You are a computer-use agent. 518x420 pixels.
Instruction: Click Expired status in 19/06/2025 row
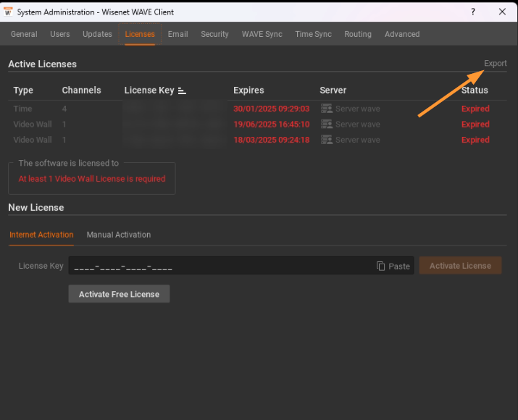tap(475, 124)
